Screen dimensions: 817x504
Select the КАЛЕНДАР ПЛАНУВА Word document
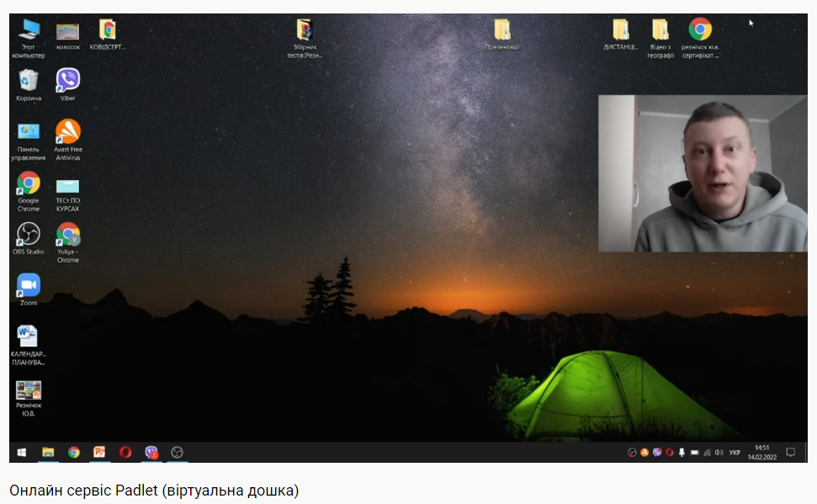tap(28, 344)
